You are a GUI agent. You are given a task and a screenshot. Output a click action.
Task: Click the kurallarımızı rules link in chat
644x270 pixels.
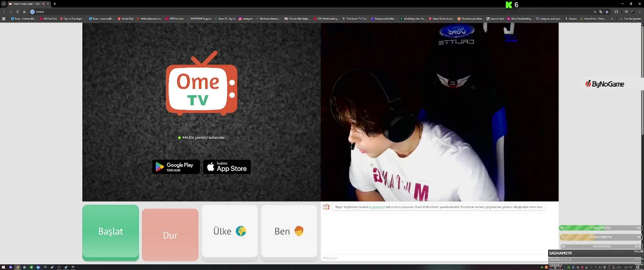pyautogui.click(x=377, y=207)
